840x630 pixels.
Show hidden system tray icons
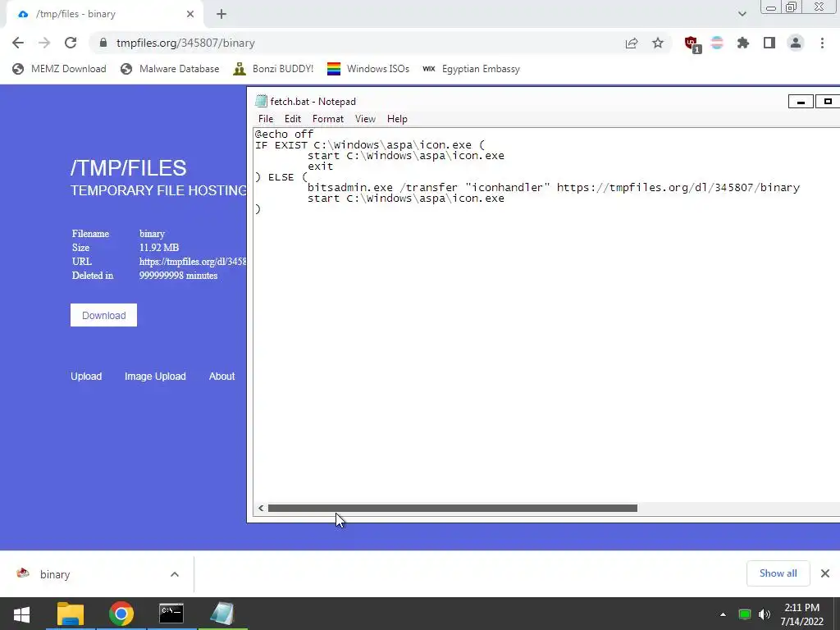(x=723, y=614)
